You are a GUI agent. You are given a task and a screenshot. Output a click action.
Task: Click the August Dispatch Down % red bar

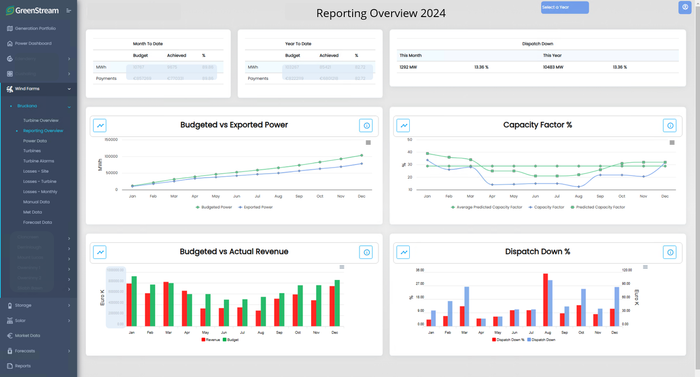pos(545,300)
